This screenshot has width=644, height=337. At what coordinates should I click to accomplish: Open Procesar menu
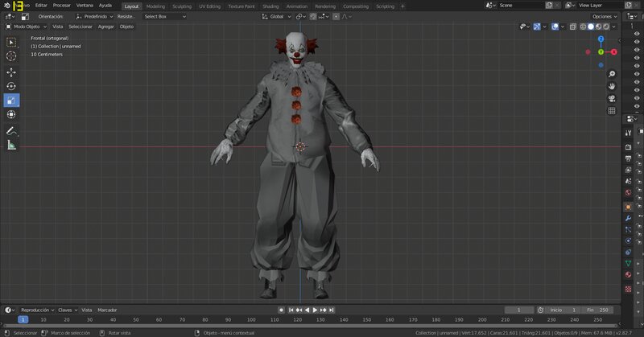[x=62, y=6]
